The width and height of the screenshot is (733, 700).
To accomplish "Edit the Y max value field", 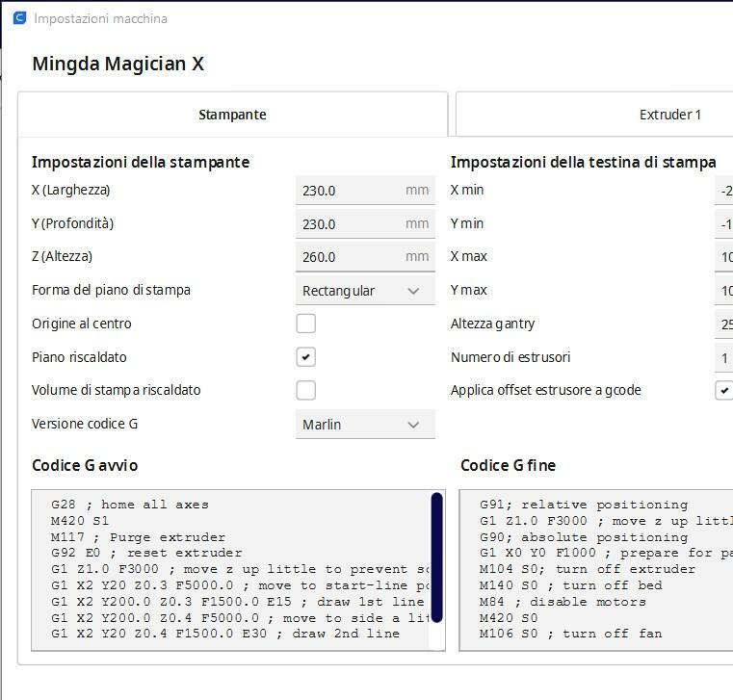I will click(x=724, y=290).
